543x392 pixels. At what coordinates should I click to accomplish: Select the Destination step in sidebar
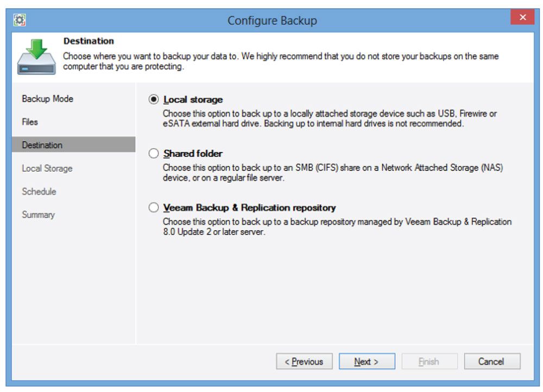pos(42,145)
